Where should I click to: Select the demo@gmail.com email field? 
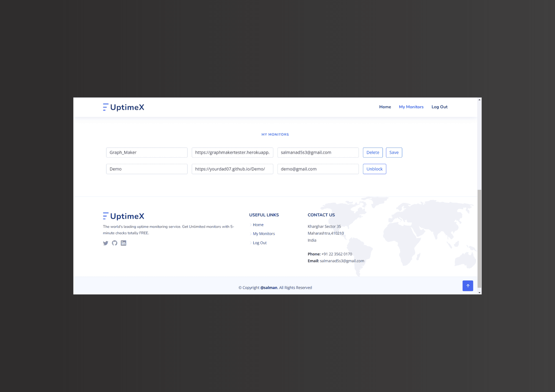pos(318,169)
